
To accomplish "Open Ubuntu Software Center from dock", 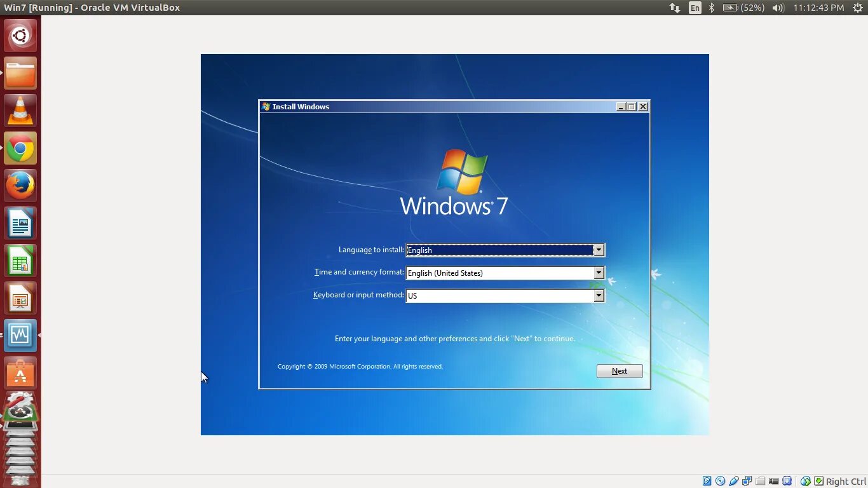I will [x=20, y=373].
